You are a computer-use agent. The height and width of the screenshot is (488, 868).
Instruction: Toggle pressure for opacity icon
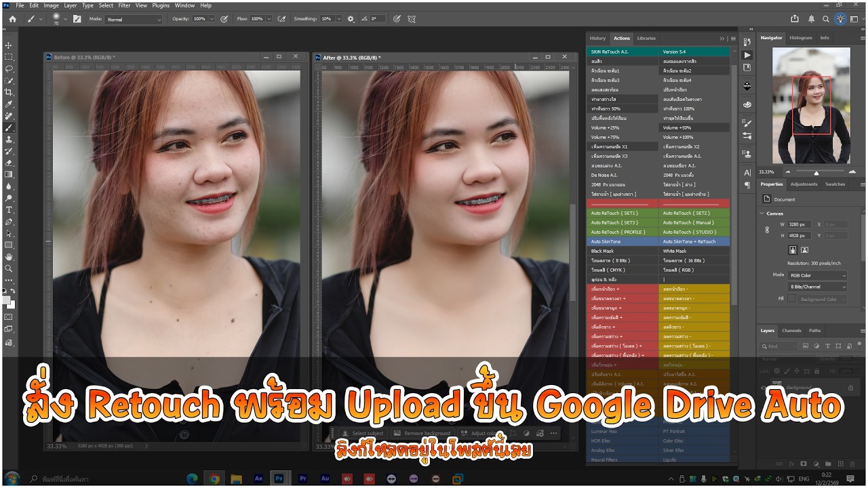click(x=224, y=19)
